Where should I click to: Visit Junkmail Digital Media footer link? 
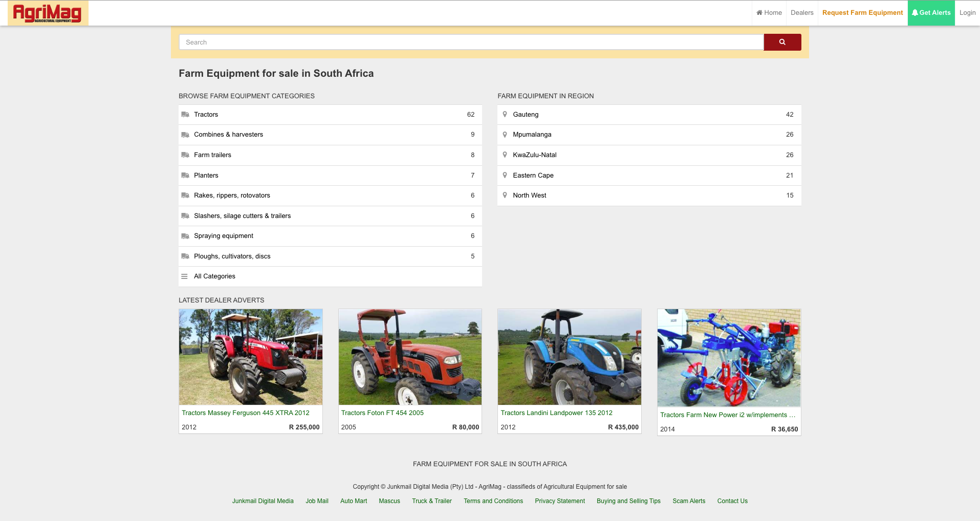tap(263, 501)
